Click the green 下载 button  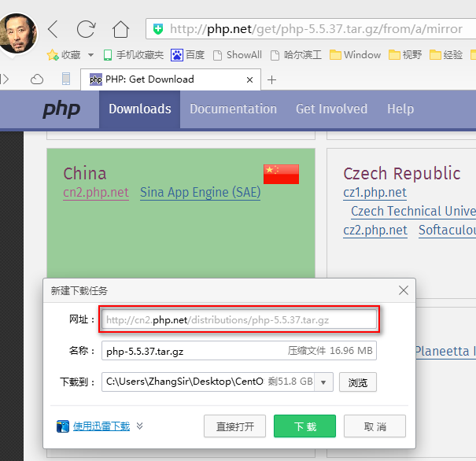pyautogui.click(x=304, y=426)
